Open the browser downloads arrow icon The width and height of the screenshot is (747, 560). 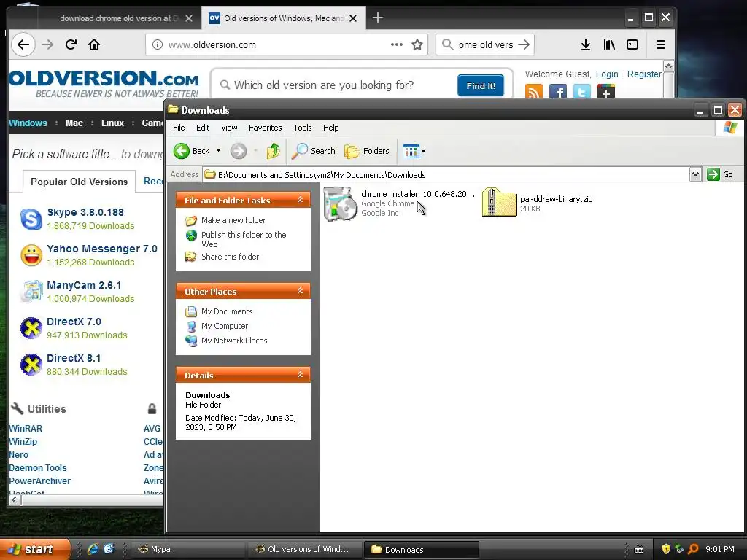[x=586, y=44]
